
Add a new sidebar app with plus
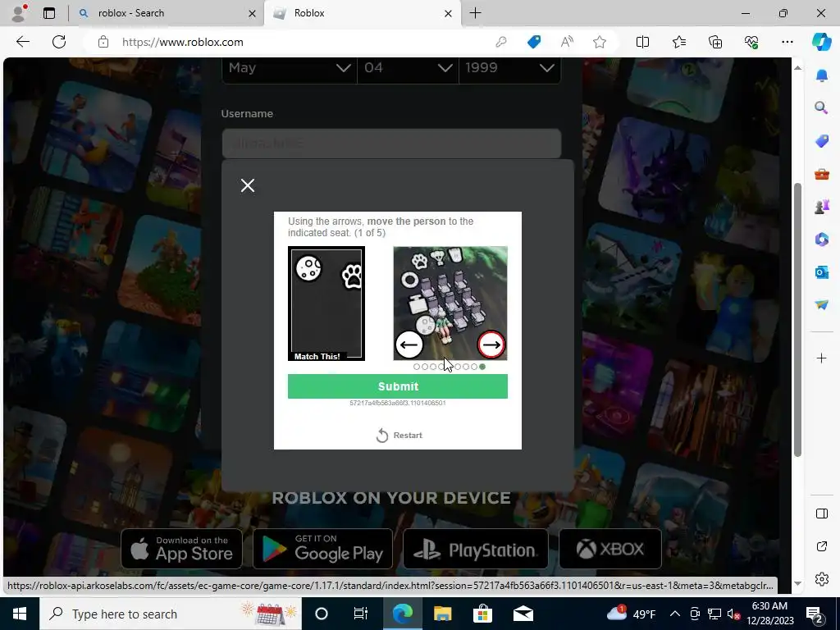[x=821, y=358]
